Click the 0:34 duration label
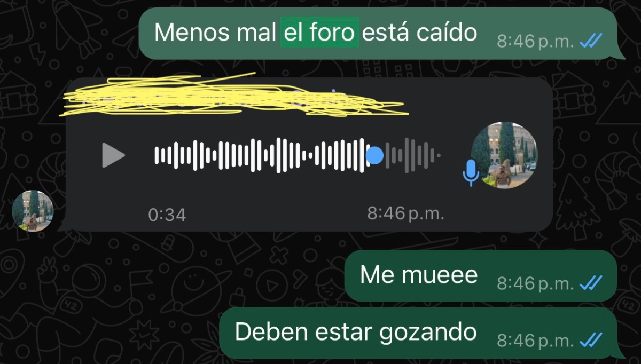The image size is (641, 364). tap(167, 215)
